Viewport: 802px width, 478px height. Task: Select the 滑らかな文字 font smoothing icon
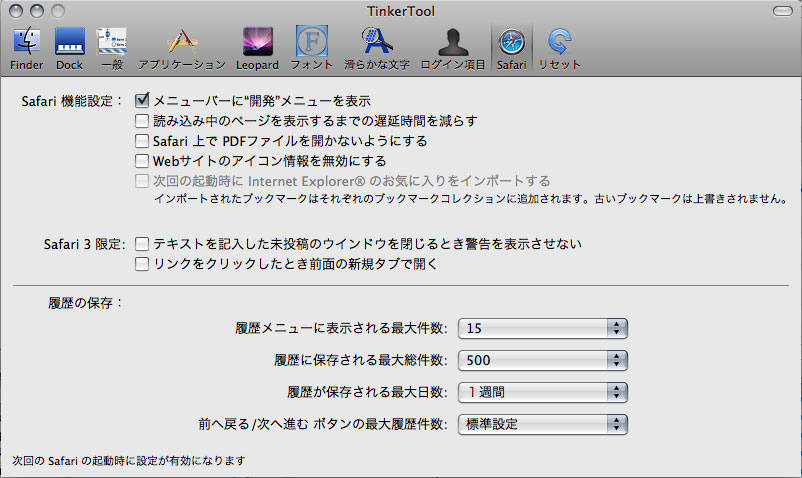(377, 41)
